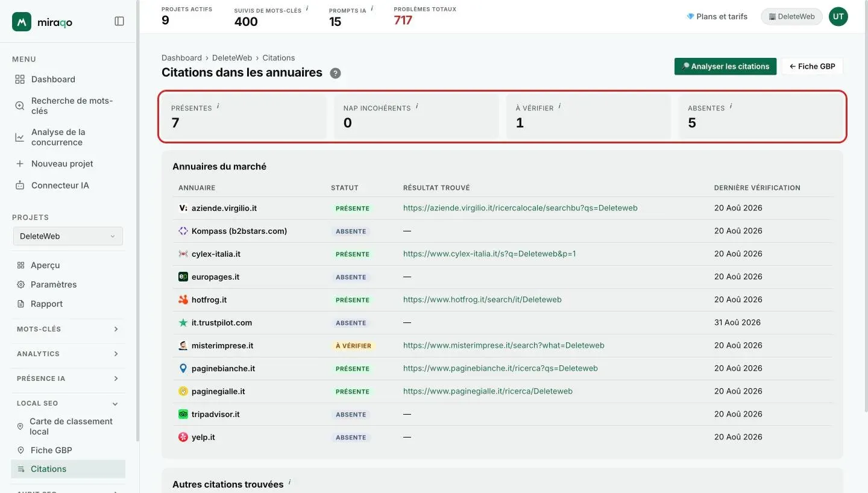The height and width of the screenshot is (493, 868).
Task: Open the cylex-italia.it result URL
Action: tap(489, 254)
